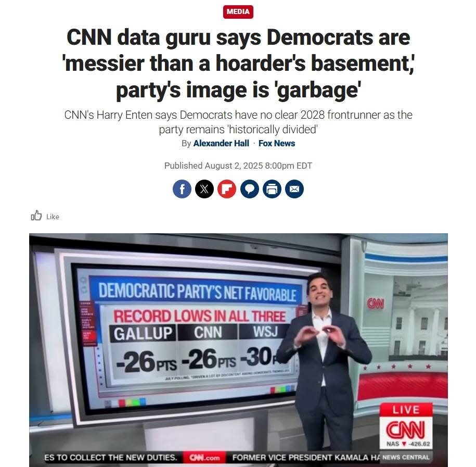Print article using printer icon
Screen dimensions: 476x467
(272, 189)
